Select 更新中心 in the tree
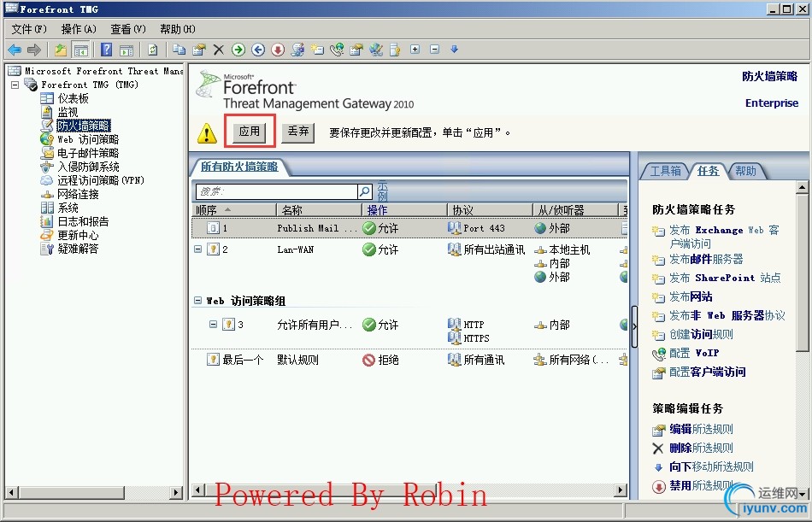Image resolution: width=812 pixels, height=522 pixels. [x=78, y=235]
